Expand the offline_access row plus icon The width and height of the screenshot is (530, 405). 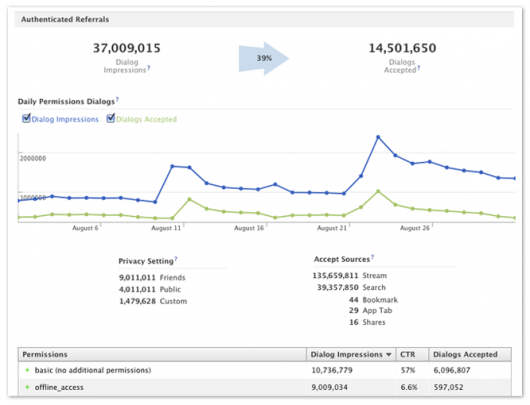click(x=27, y=387)
